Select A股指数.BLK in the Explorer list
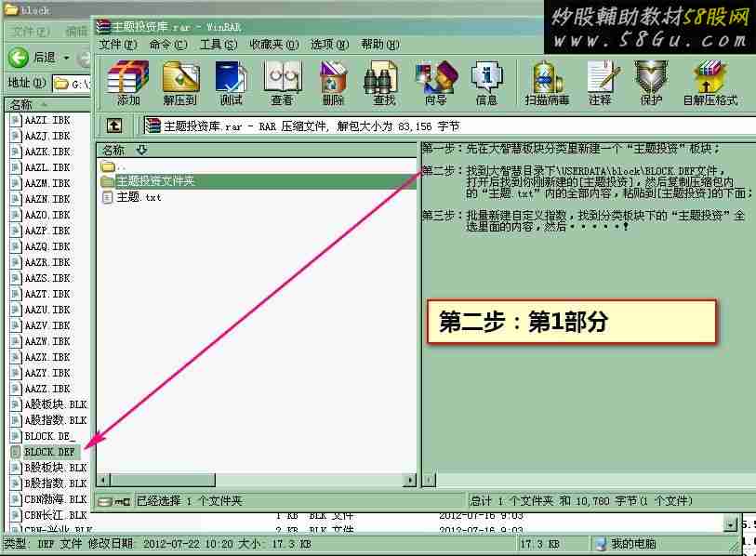This screenshot has width=756, height=556. [56, 420]
